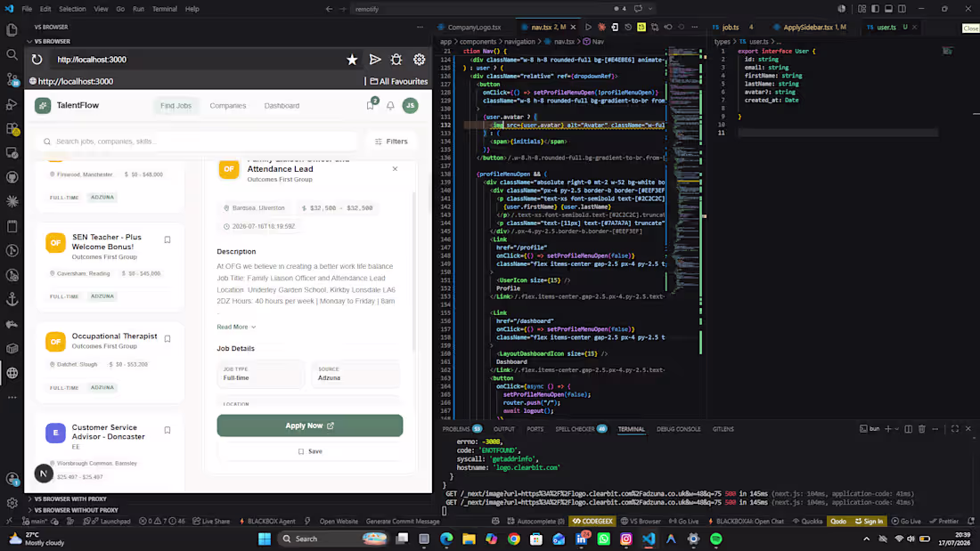The width and height of the screenshot is (980, 551).
Task: Click the Go arrow in browser toolbar
Action: 375,60
